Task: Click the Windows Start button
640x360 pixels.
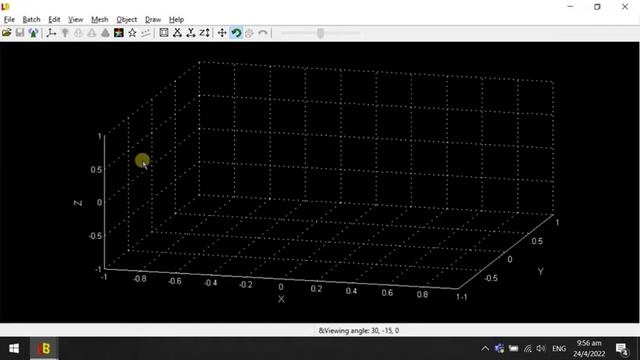Action: (x=14, y=349)
